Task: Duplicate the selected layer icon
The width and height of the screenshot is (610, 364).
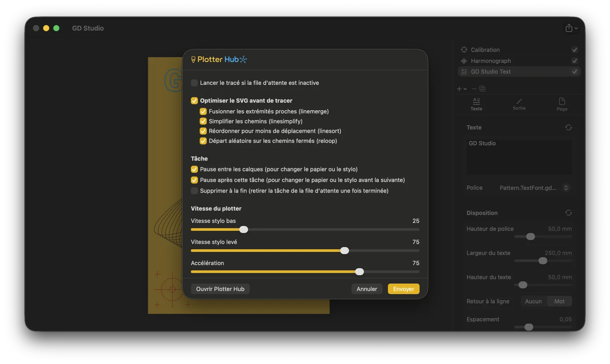Action: tap(482, 89)
